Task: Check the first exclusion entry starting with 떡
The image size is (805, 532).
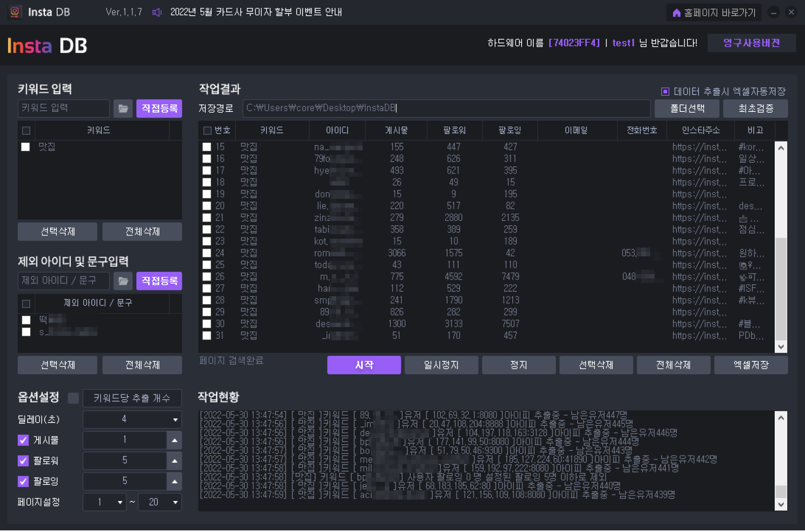Action: (26, 320)
